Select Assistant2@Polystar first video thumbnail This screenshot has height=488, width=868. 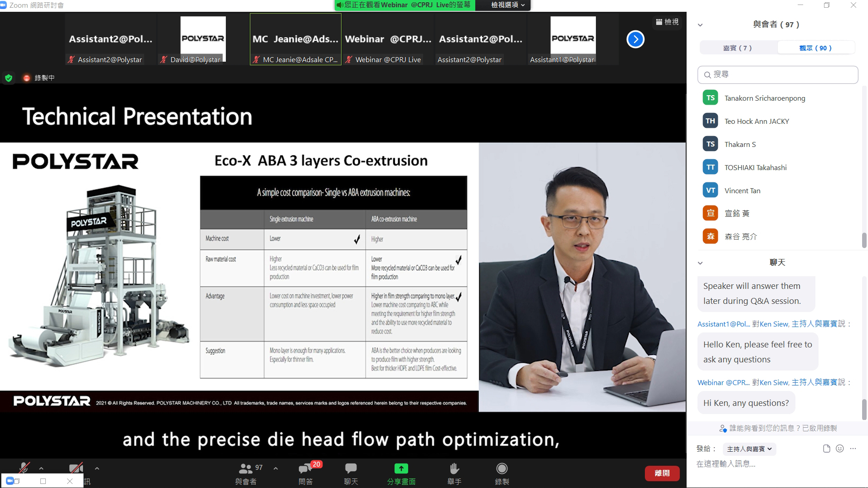click(111, 39)
